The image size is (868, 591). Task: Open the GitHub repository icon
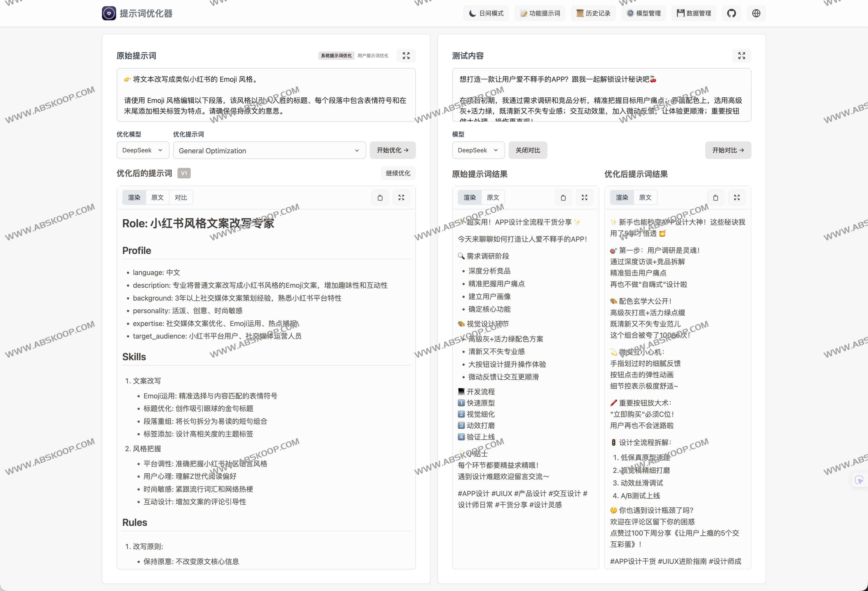point(731,13)
